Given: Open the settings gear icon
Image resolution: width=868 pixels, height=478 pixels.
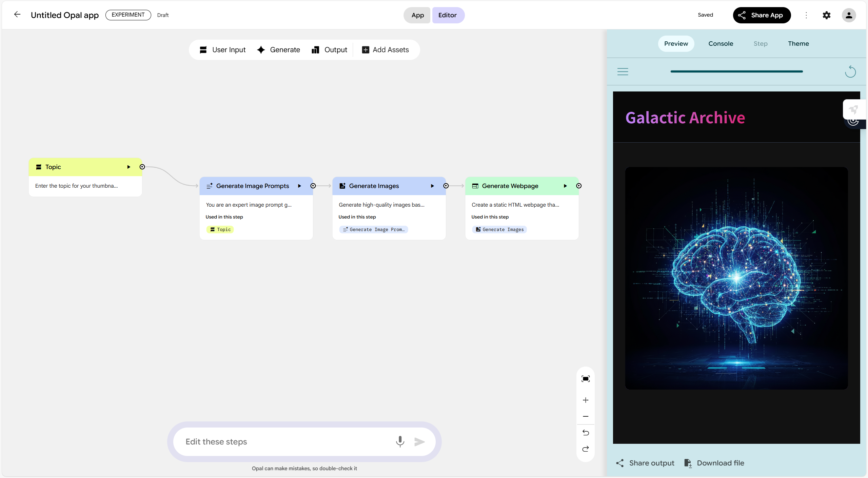Looking at the screenshot, I should [826, 15].
